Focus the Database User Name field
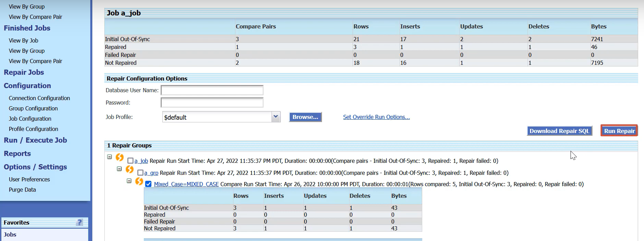 click(212, 90)
